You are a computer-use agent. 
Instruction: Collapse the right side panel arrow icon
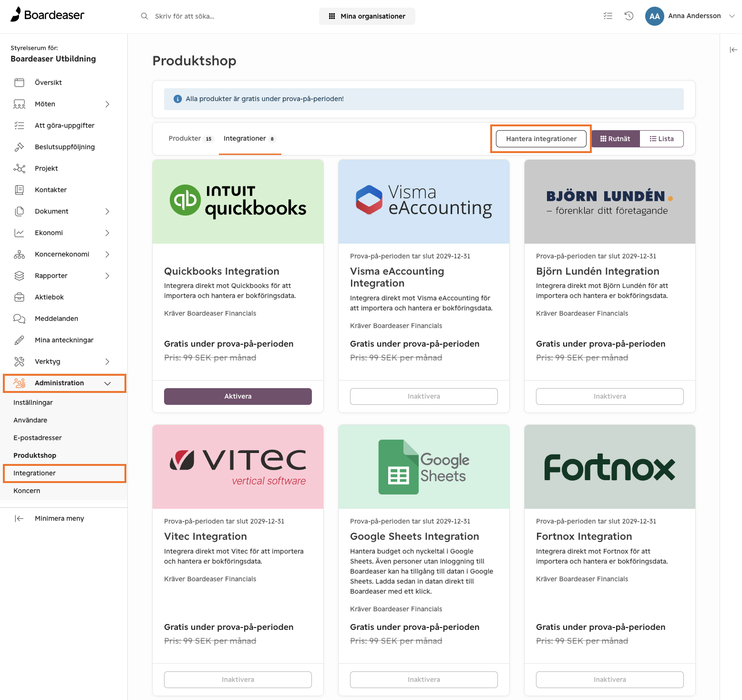tap(733, 50)
